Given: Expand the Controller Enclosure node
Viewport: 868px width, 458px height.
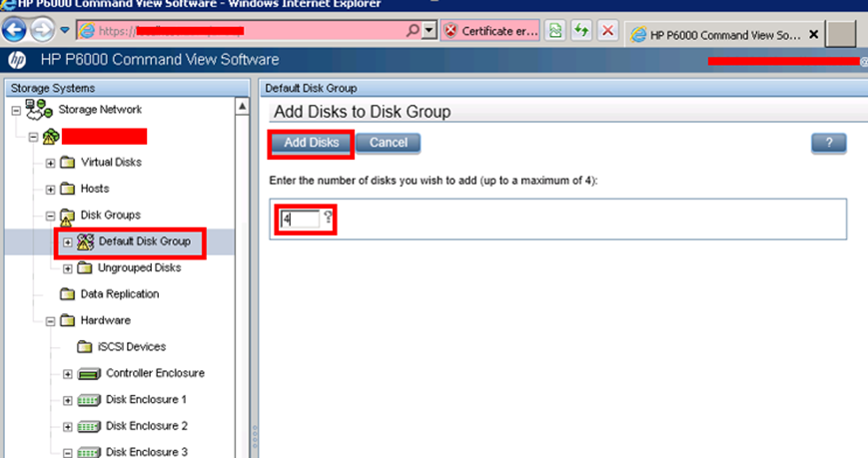Looking at the screenshot, I should point(68,374).
